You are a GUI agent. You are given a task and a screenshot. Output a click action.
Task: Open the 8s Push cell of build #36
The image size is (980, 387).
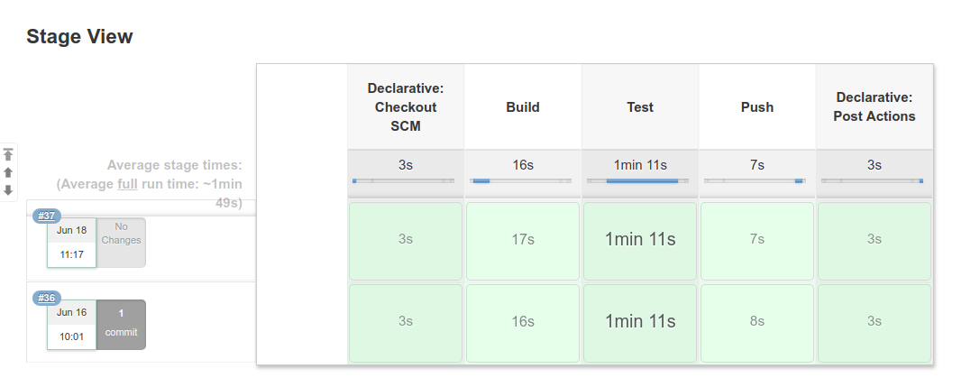757,323
